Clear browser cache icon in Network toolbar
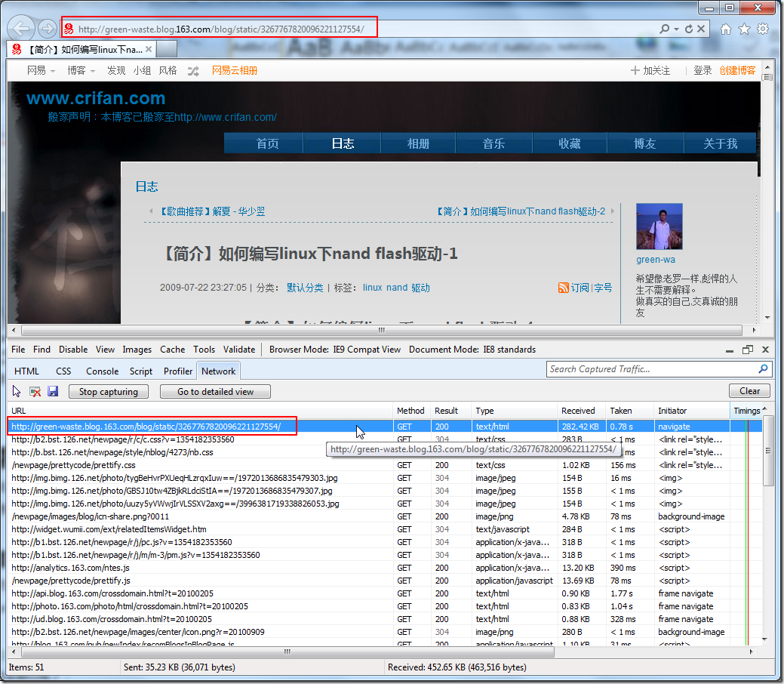Viewport: 784px width, 684px height. (x=35, y=391)
